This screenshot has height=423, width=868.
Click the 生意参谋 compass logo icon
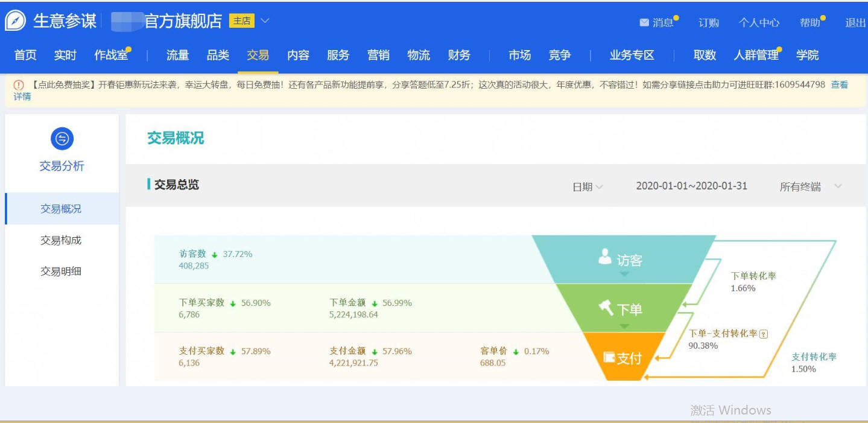[x=15, y=21]
